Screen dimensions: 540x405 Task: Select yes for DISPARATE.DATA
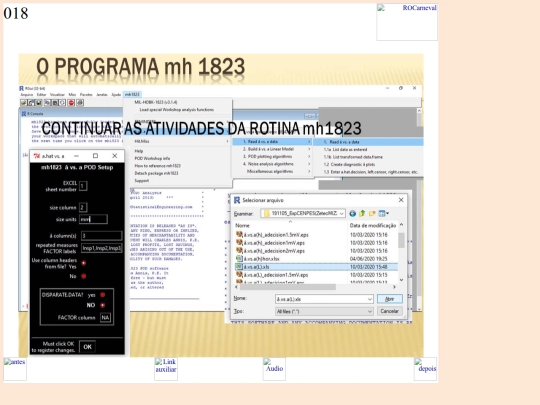102,295
